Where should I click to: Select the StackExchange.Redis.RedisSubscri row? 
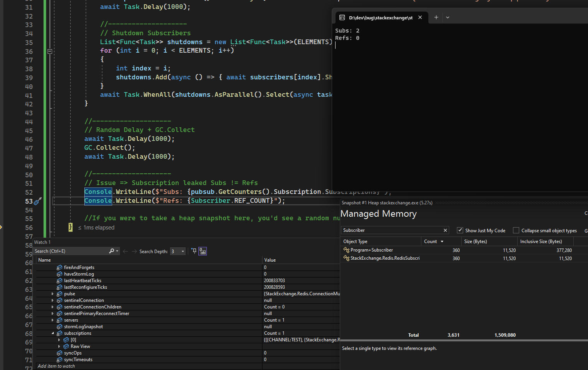click(x=464, y=258)
